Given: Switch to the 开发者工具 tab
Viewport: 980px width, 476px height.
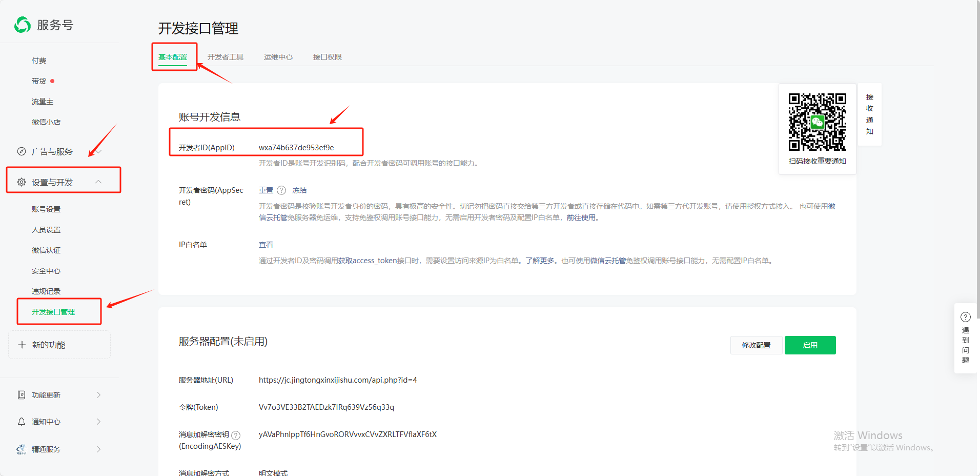Looking at the screenshot, I should 226,57.
